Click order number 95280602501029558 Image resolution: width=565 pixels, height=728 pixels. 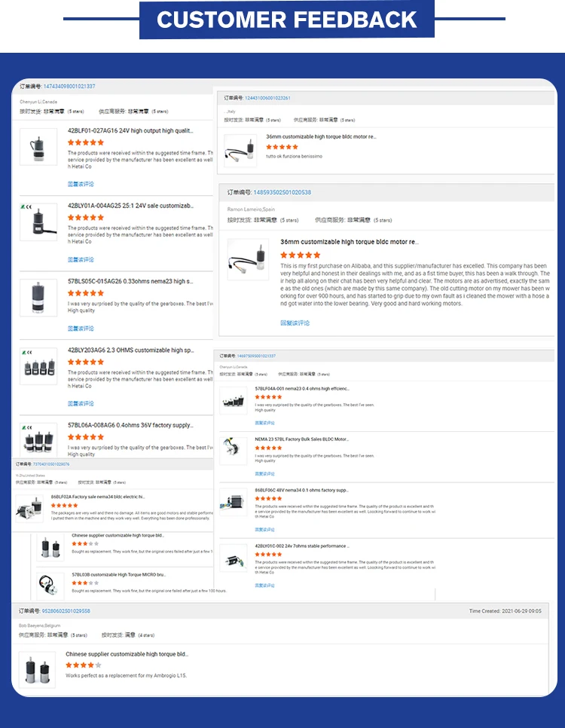click(x=66, y=611)
